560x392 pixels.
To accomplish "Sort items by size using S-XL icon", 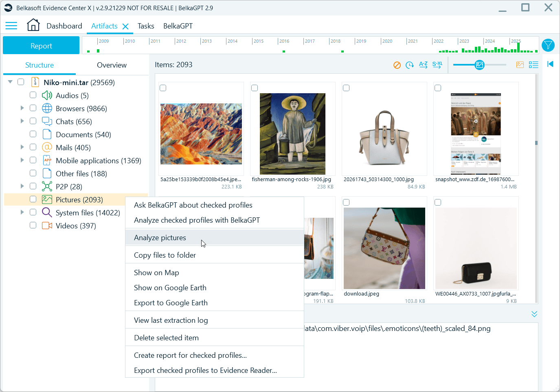I will coord(437,64).
